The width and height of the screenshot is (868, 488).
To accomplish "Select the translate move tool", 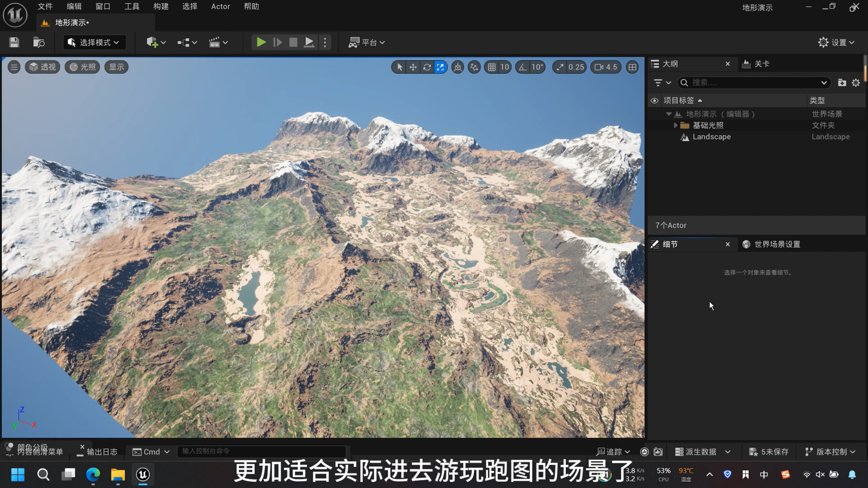I will [413, 67].
